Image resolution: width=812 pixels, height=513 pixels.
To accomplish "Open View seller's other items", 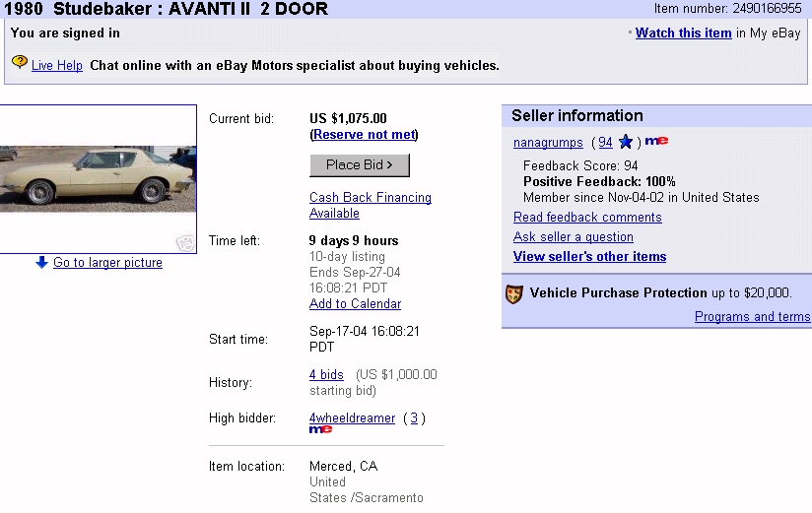I will 589,257.
